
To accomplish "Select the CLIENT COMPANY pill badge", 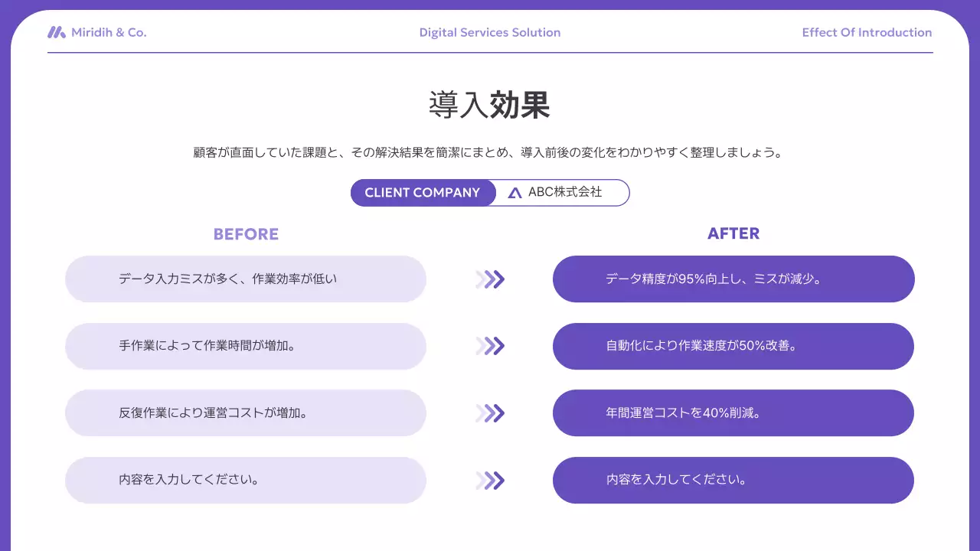I will [x=423, y=192].
